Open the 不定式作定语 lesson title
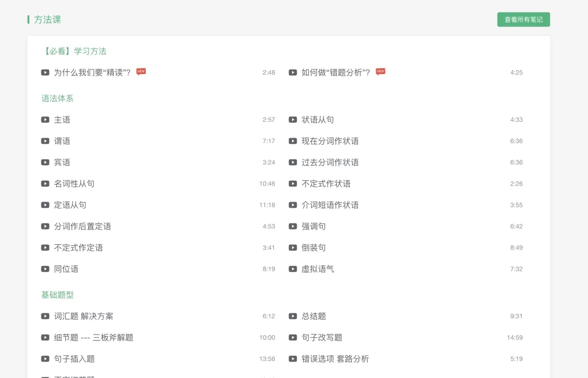588x378 pixels. tap(78, 247)
